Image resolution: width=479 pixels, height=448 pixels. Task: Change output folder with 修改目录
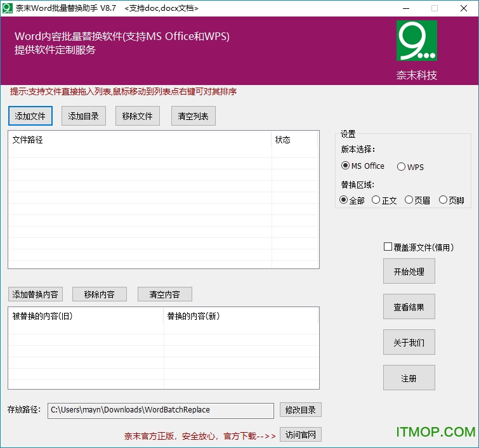pyautogui.click(x=301, y=410)
